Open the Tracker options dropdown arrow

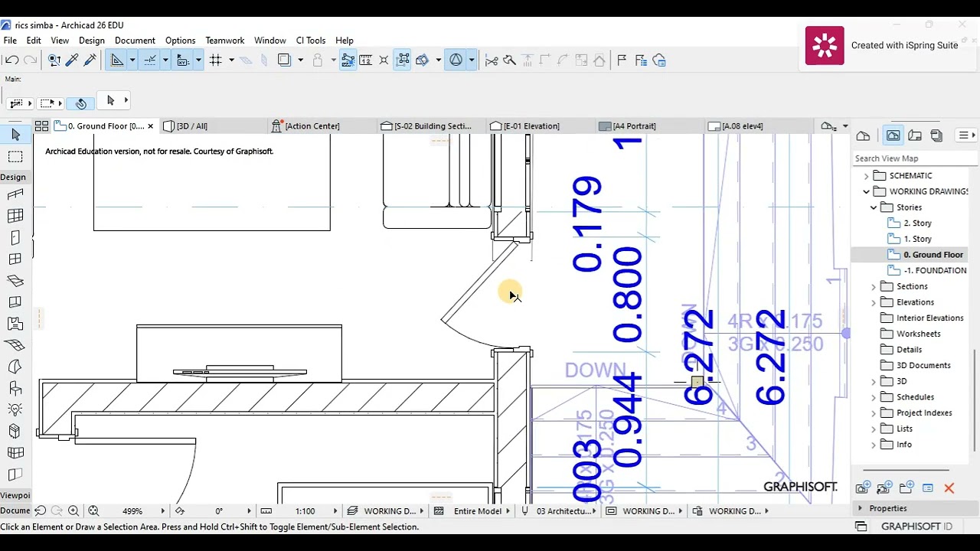pos(198,60)
